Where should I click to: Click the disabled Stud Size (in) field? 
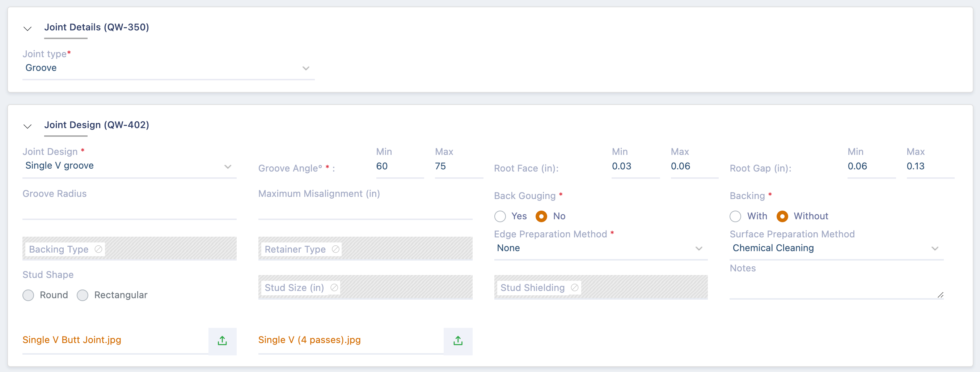(365, 287)
